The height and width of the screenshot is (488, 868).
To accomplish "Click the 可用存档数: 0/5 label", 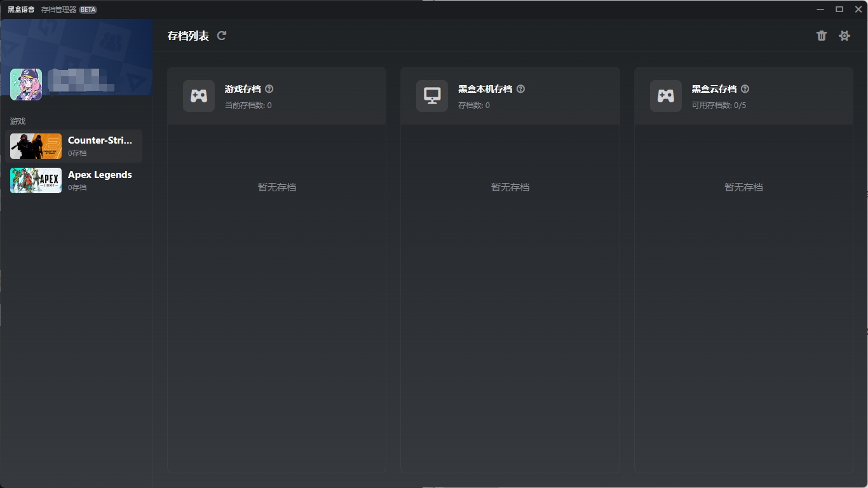I will [x=719, y=105].
